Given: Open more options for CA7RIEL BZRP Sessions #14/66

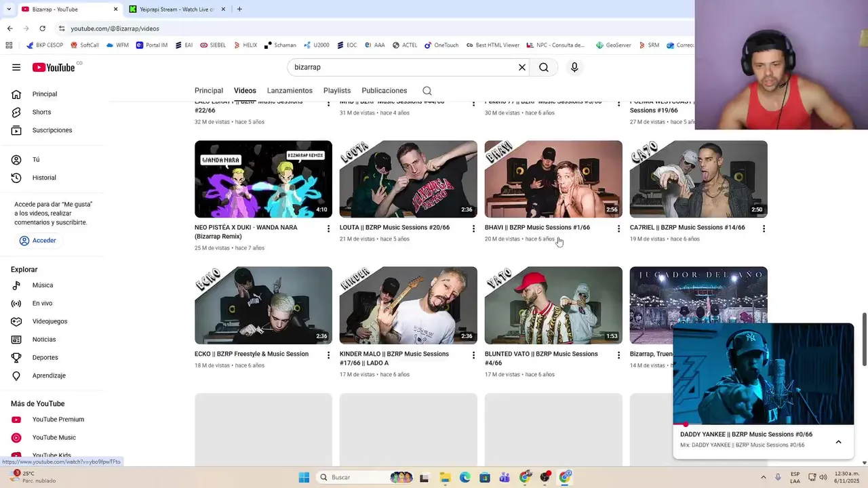Looking at the screenshot, I should tap(764, 229).
